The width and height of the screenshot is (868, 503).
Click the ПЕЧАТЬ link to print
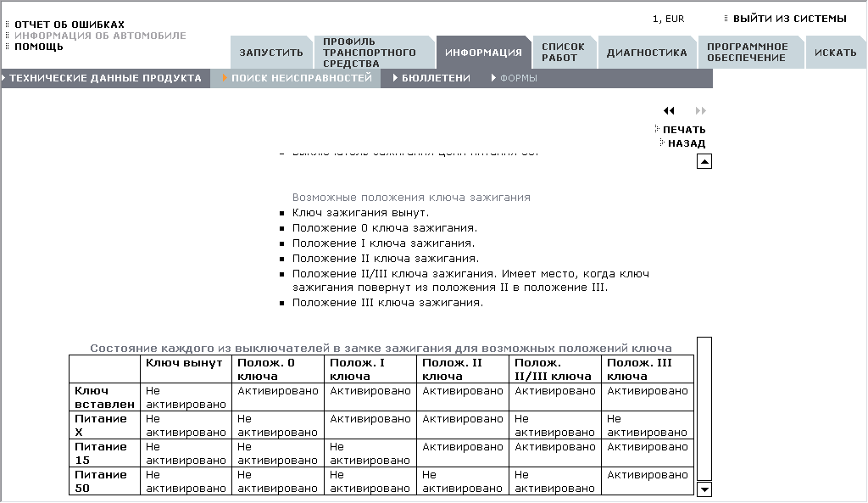click(684, 130)
